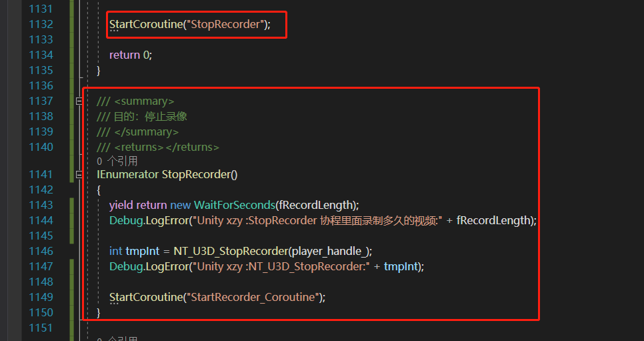Click LogError on line 1147
This screenshot has height=341, width=644.
[167, 266]
